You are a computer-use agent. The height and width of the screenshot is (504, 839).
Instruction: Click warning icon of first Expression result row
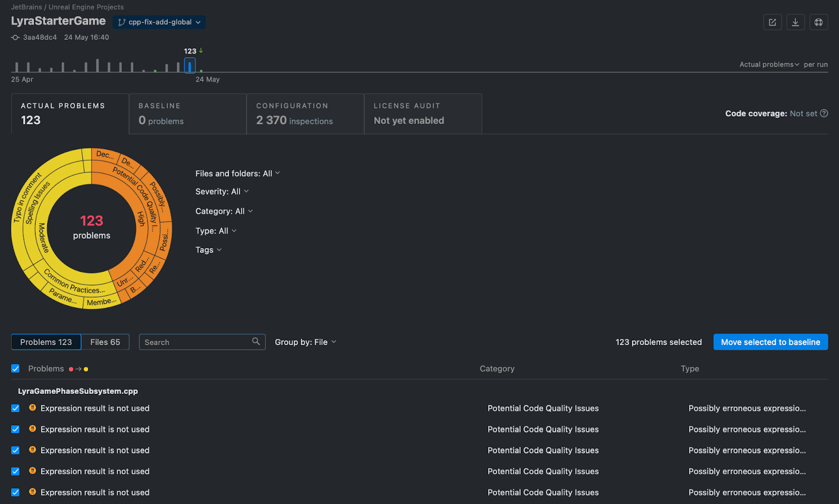tap(33, 408)
